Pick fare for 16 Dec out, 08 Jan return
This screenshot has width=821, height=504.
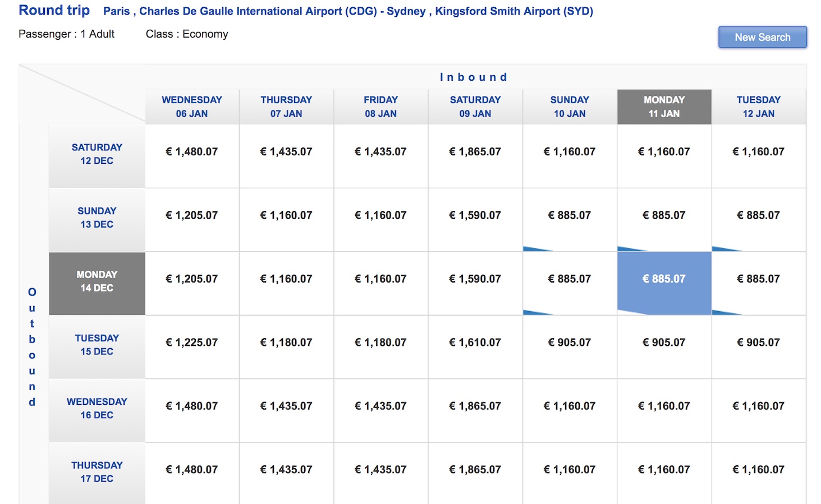pos(380,411)
